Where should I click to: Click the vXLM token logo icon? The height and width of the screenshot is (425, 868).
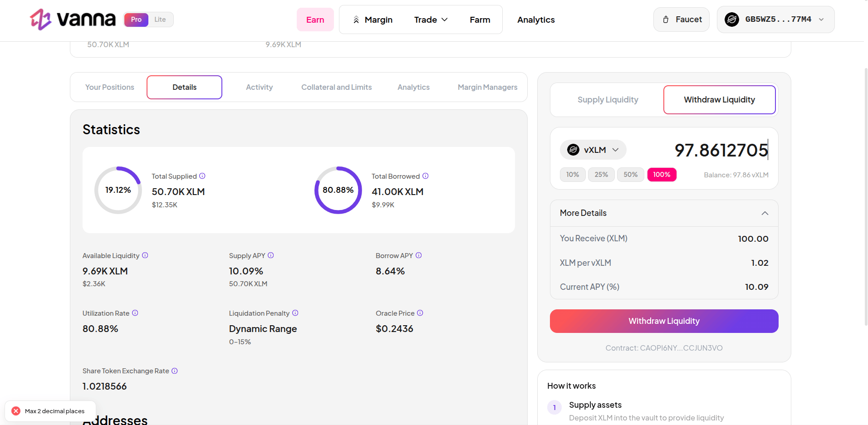(573, 150)
